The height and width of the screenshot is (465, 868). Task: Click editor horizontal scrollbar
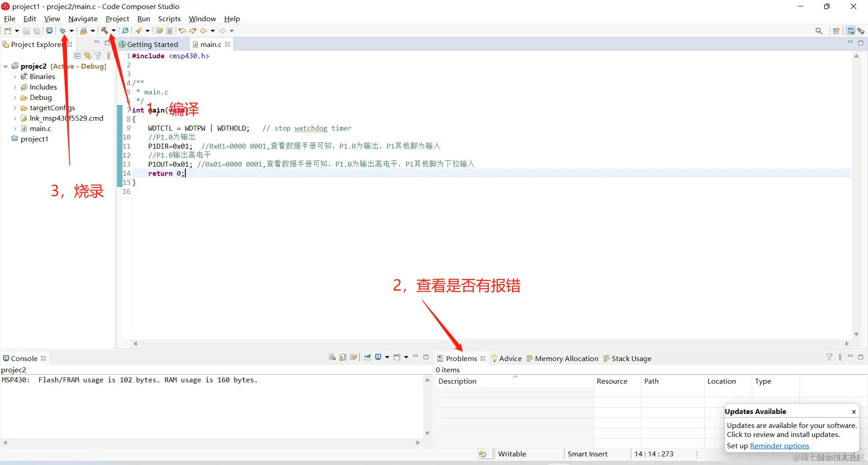click(490, 344)
